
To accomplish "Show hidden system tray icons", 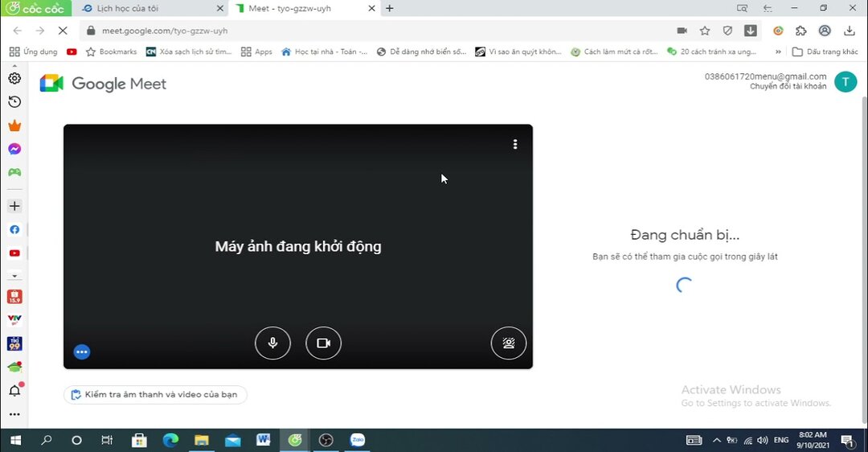I will 716,441.
